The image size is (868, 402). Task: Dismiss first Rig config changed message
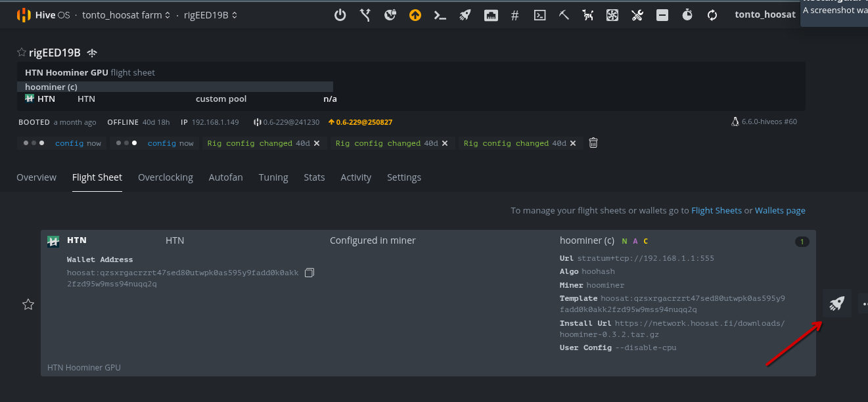tap(317, 143)
